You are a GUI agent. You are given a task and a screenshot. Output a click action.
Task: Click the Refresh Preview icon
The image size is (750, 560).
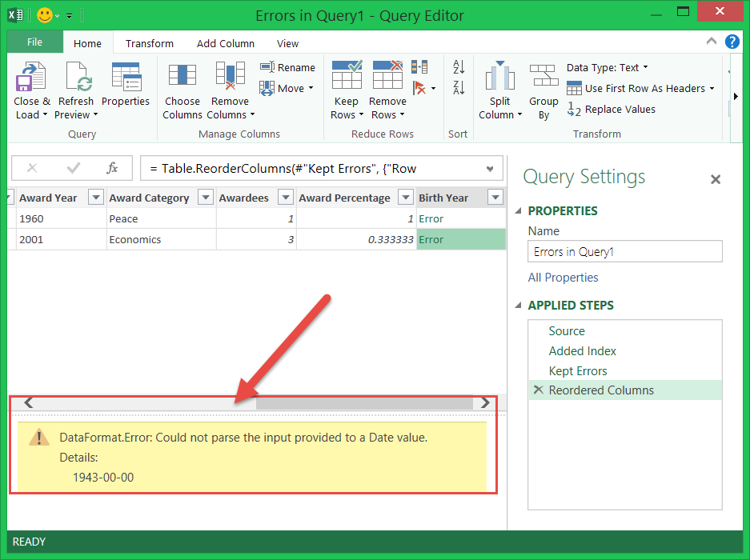pos(76,78)
